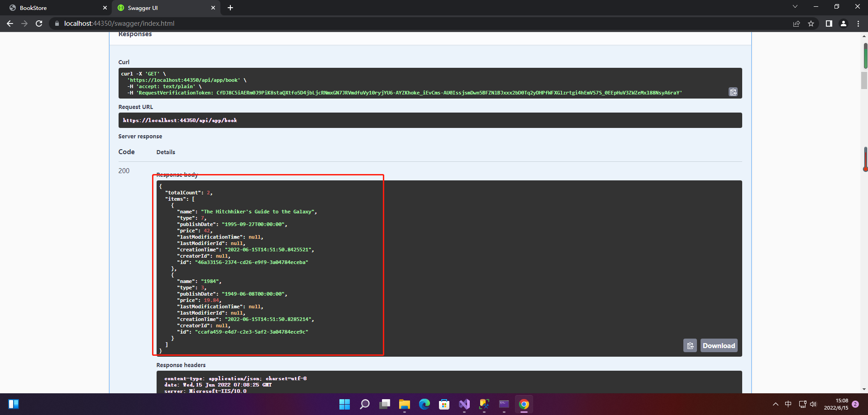Copy the curl command to clipboard
868x415 pixels.
[x=733, y=92]
